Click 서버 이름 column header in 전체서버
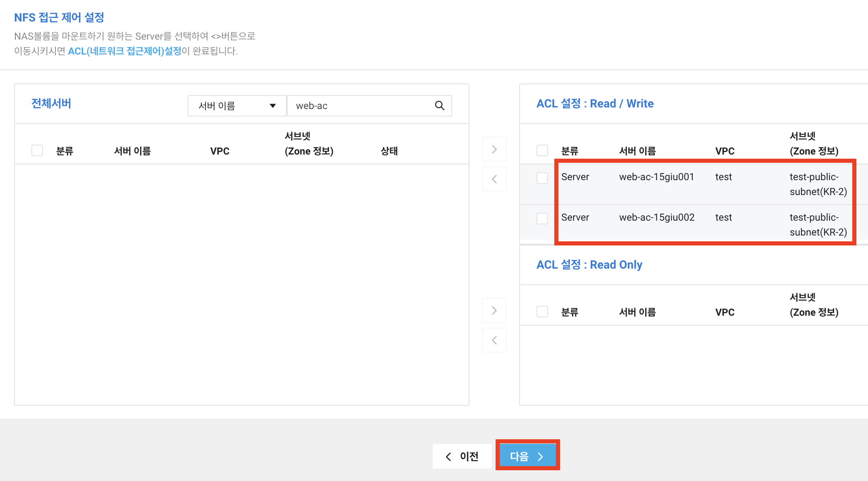Image resolution: width=868 pixels, height=481 pixels. click(132, 151)
